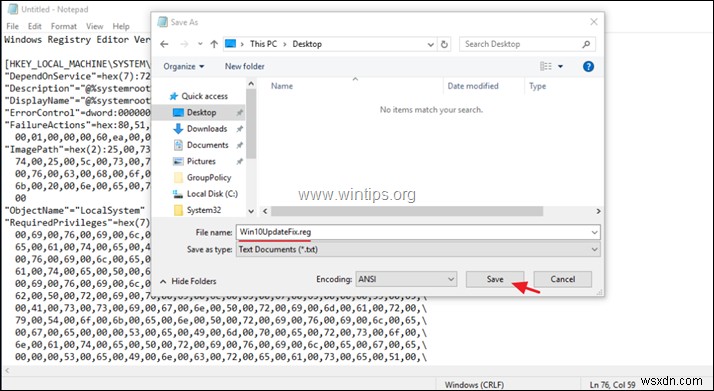
Task: Collapse folders with Hide Folders
Action: [x=189, y=281]
